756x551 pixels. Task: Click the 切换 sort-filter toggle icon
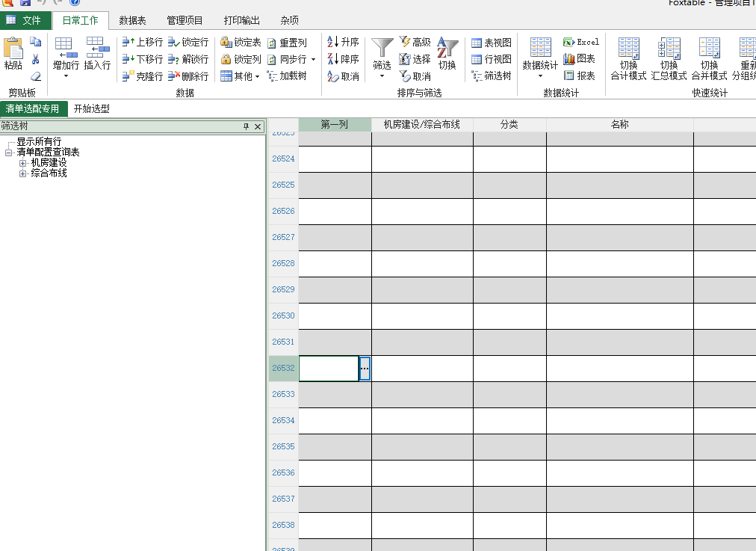click(447, 47)
